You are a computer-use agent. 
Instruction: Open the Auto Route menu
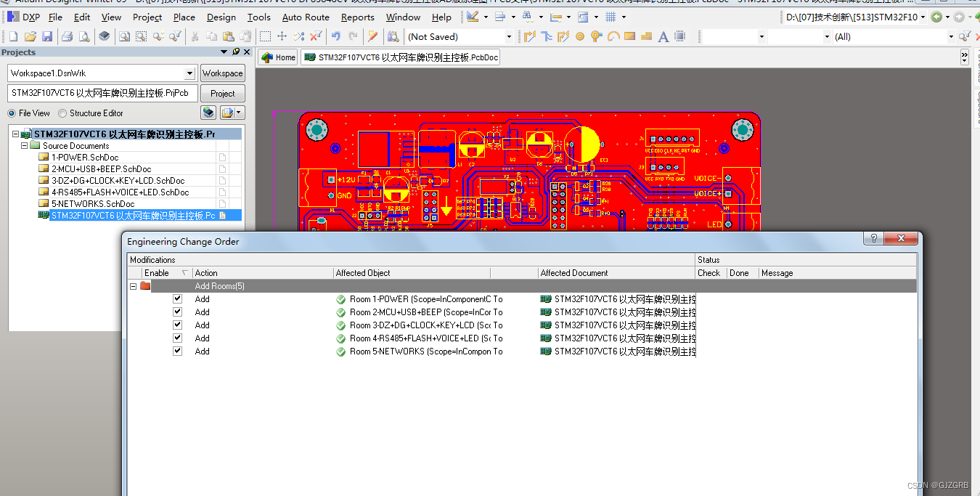coord(306,17)
